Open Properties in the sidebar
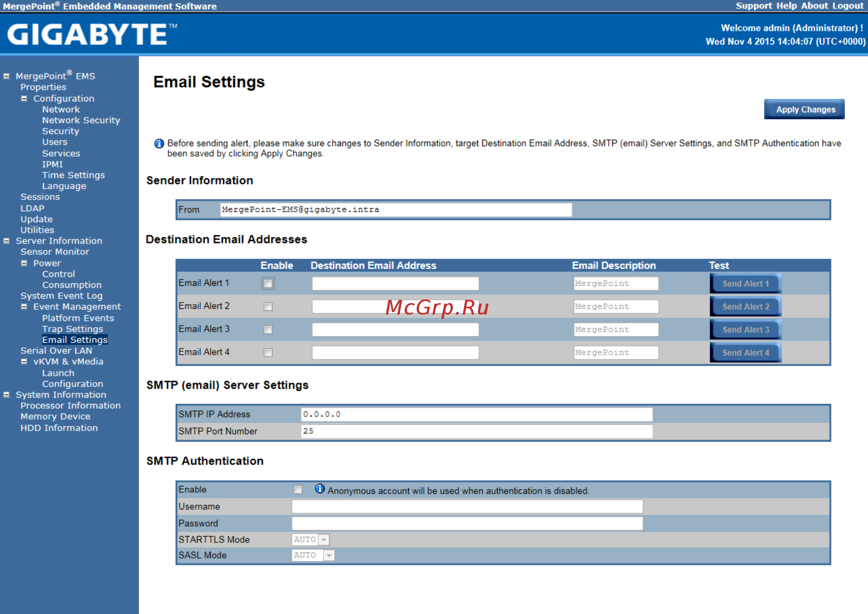The height and width of the screenshot is (614, 868). click(x=43, y=87)
